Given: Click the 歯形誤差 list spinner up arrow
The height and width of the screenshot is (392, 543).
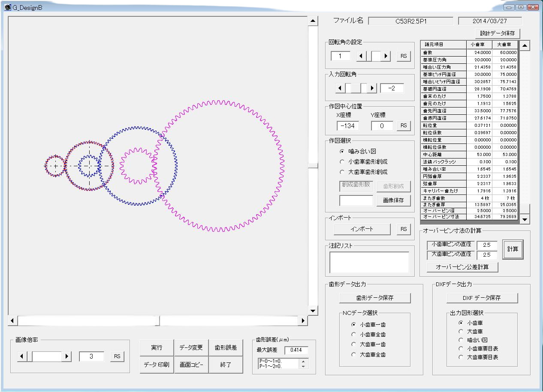Looking at the screenshot, I should coord(304,361).
